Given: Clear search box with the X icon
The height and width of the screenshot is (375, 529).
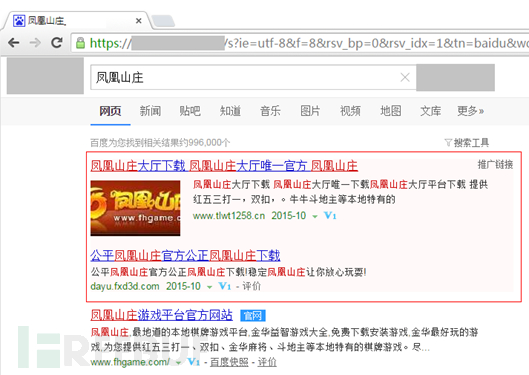Looking at the screenshot, I should click(405, 78).
